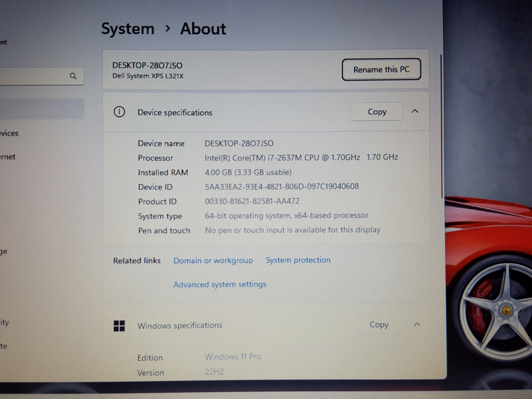Screen dimensions: 532x399
Task: Select Edition value Windows 11 Pro
Action: (x=233, y=356)
